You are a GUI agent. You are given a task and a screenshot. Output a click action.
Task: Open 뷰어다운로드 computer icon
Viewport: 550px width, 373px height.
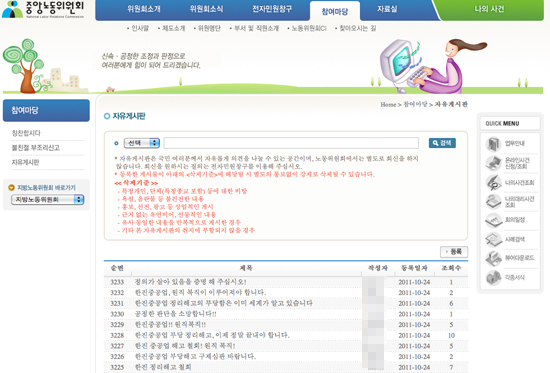click(x=493, y=258)
